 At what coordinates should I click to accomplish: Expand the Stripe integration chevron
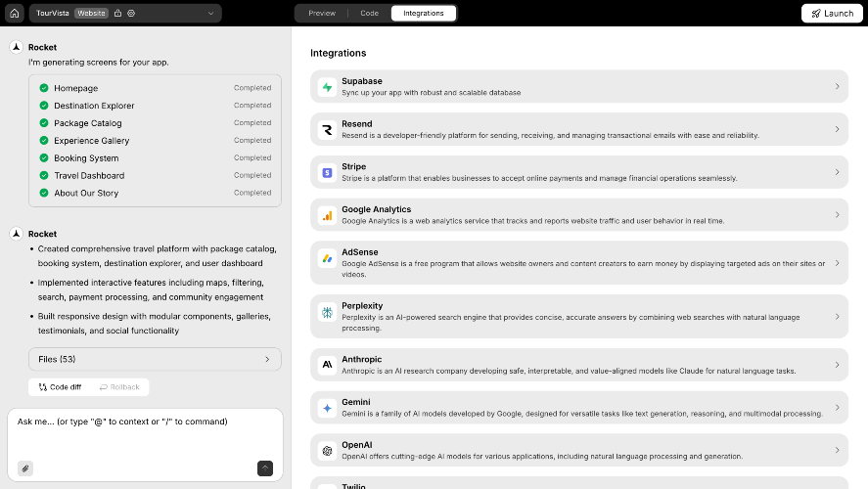pos(837,172)
